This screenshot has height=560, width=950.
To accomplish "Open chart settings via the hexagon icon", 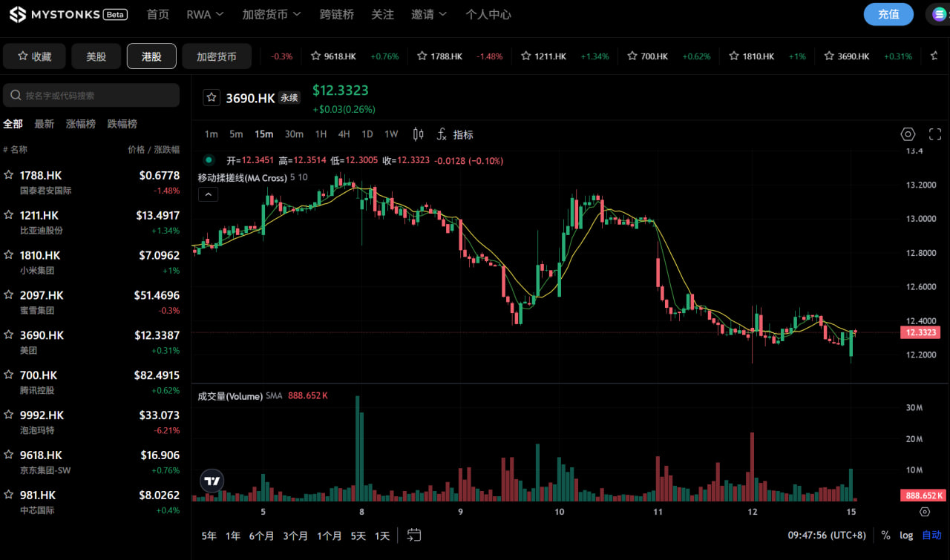I will (908, 134).
